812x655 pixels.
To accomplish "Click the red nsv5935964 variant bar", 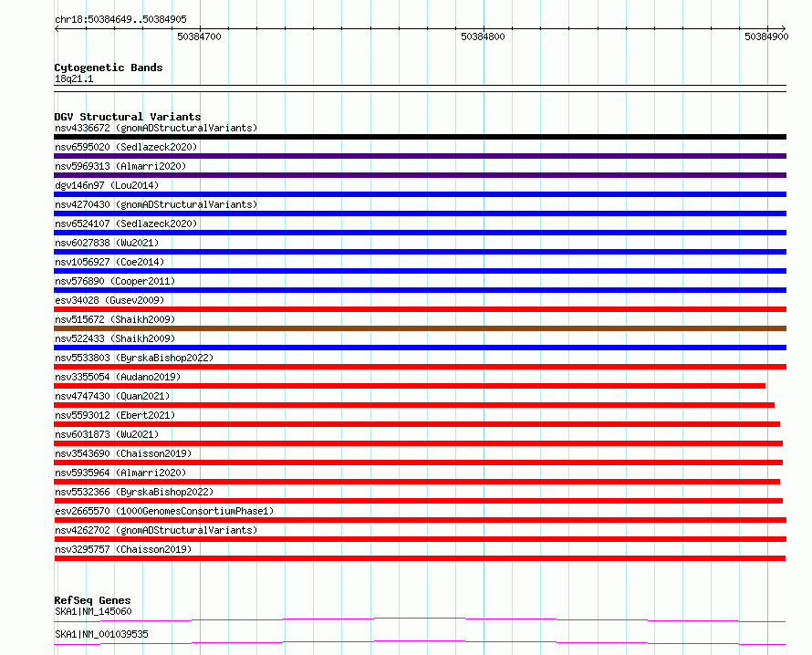I will point(417,482).
